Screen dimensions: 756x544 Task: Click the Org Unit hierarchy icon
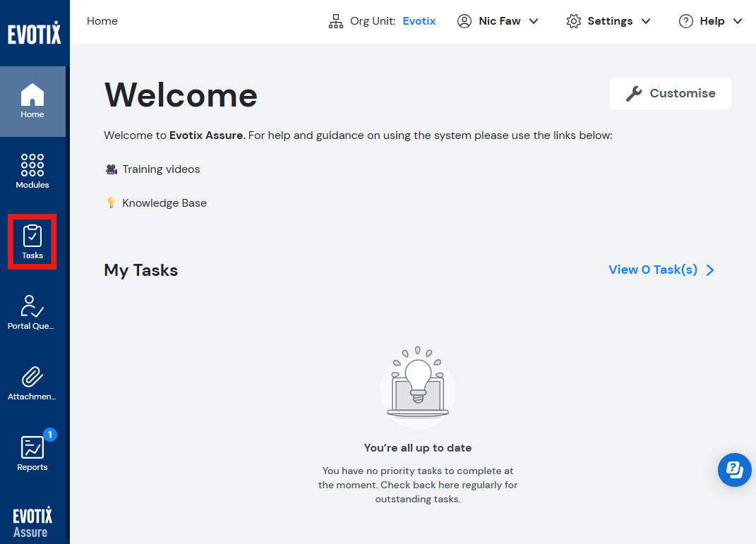336,21
